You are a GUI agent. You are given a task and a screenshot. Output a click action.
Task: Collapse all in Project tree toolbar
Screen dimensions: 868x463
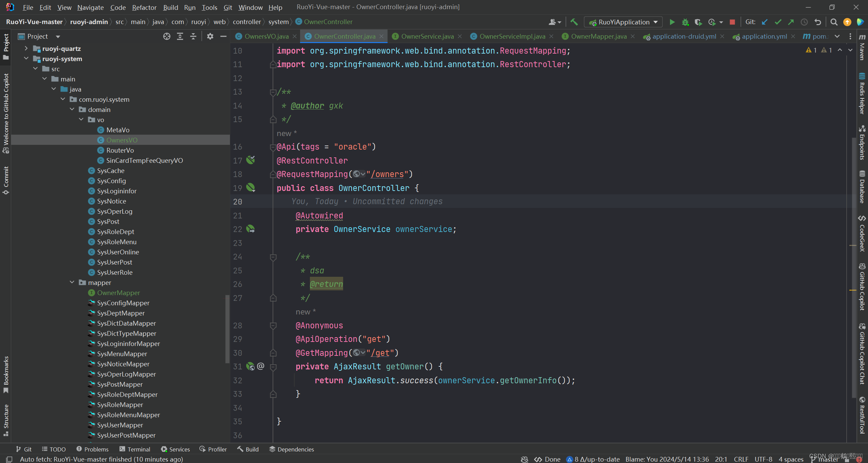point(193,36)
